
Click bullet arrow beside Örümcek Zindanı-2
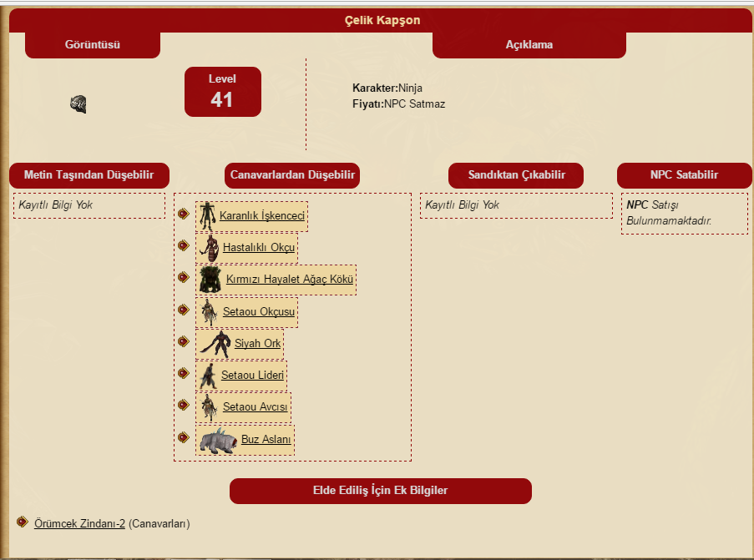[x=22, y=522]
